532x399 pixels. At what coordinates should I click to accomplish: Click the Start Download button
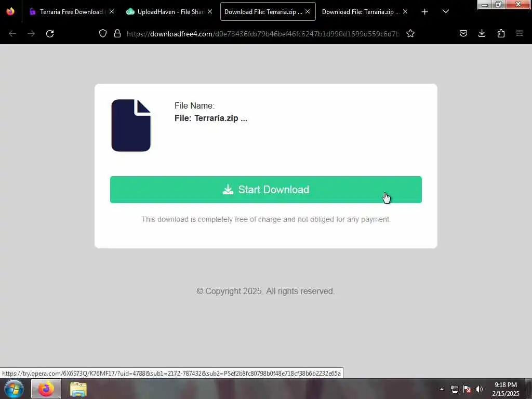point(265,190)
